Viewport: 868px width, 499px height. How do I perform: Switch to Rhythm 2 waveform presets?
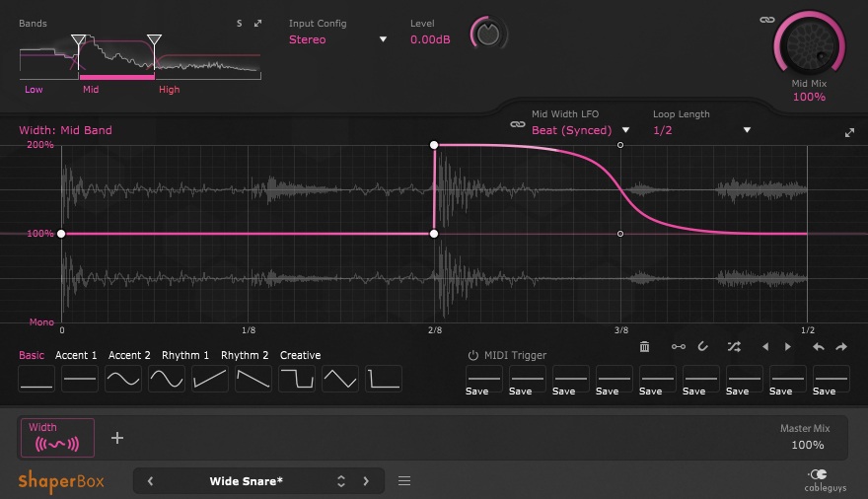coord(245,355)
